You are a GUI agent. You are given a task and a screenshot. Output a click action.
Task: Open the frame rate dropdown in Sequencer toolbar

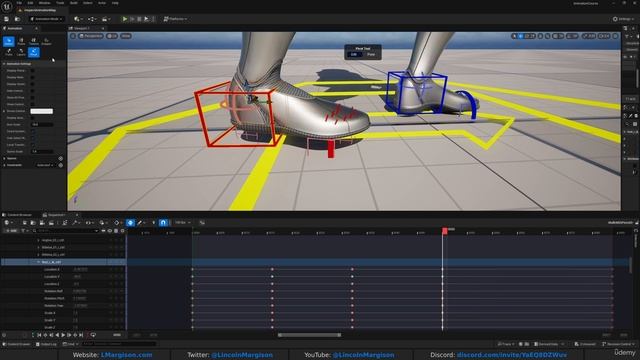[182, 222]
